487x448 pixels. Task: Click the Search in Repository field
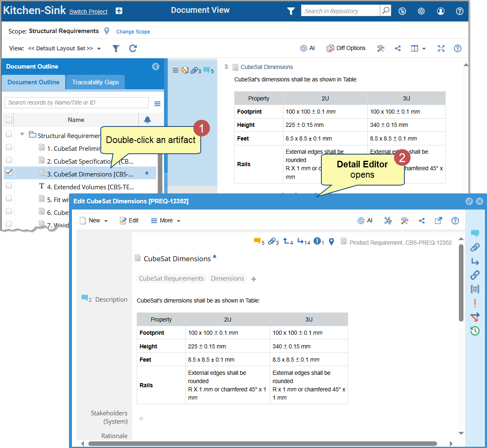click(x=340, y=11)
